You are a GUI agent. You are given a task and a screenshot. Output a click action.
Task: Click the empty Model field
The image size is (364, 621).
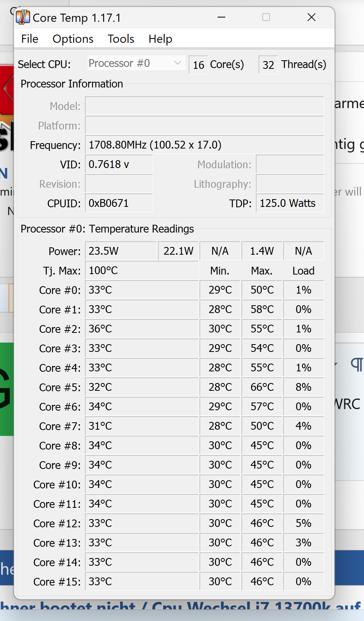tap(204, 106)
